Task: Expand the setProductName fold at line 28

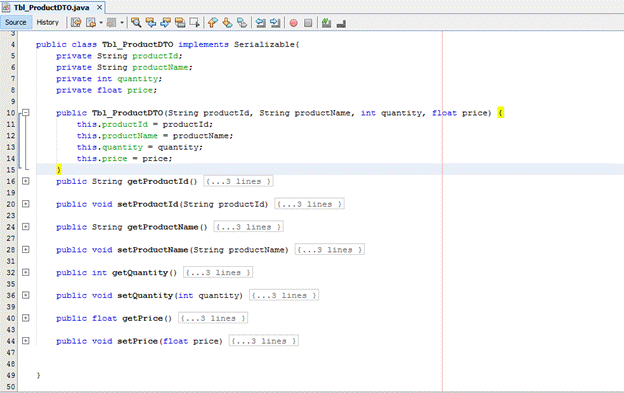Action: 25,249
